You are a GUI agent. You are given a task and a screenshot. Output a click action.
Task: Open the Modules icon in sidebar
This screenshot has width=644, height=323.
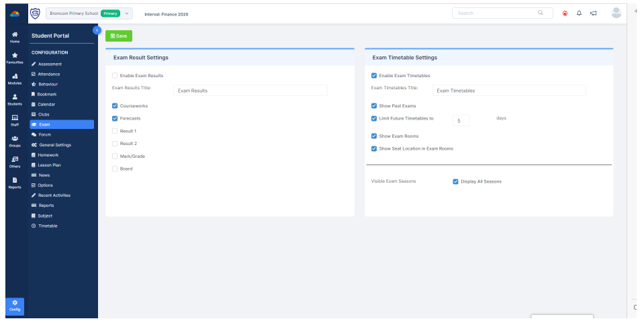(x=15, y=78)
